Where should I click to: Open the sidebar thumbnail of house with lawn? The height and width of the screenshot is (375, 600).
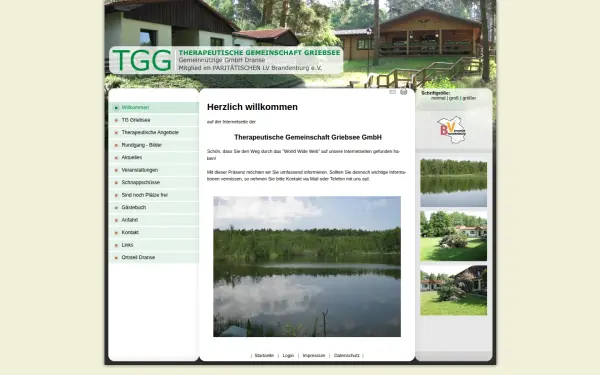pyautogui.click(x=453, y=236)
